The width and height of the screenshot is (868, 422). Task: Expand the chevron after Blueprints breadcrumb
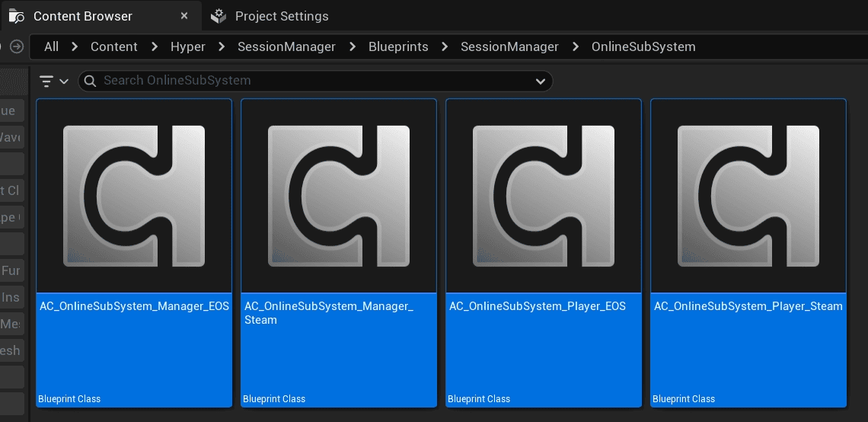click(445, 46)
